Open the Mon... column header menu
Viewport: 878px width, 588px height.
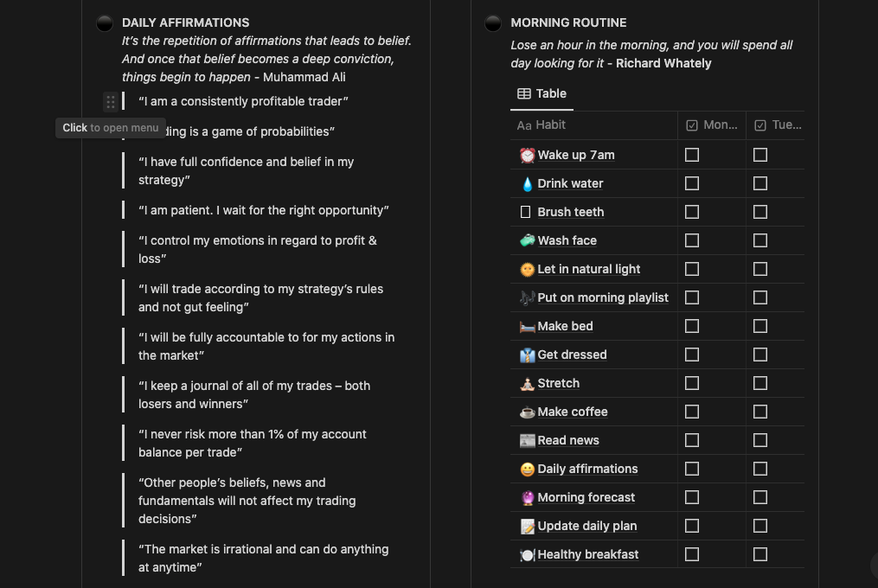pyautogui.click(x=712, y=125)
